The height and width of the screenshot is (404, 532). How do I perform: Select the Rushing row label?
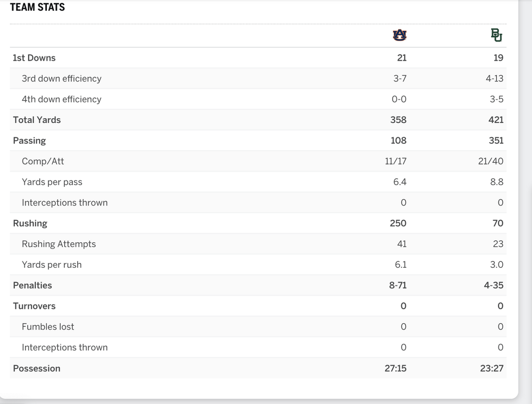pos(30,224)
